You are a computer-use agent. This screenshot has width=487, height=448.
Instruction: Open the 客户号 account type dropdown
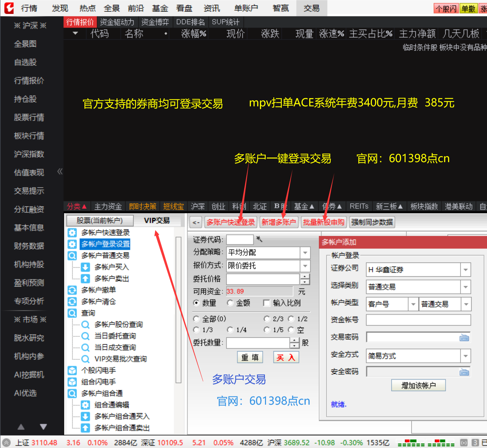pyautogui.click(x=413, y=304)
